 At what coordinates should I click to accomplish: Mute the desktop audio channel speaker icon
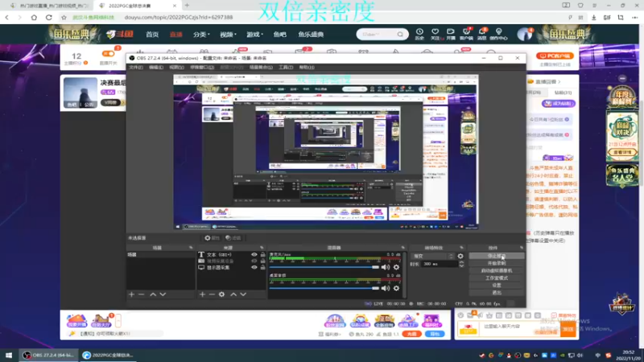(x=386, y=288)
